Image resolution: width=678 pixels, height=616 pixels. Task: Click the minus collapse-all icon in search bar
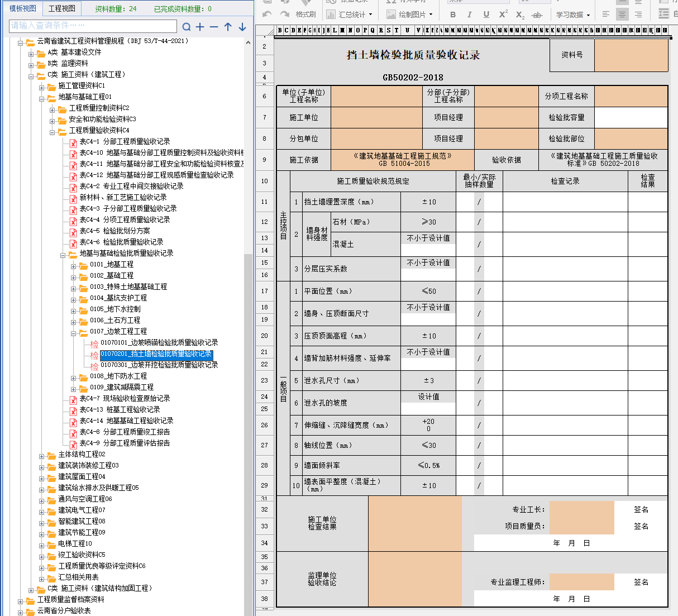[214, 26]
